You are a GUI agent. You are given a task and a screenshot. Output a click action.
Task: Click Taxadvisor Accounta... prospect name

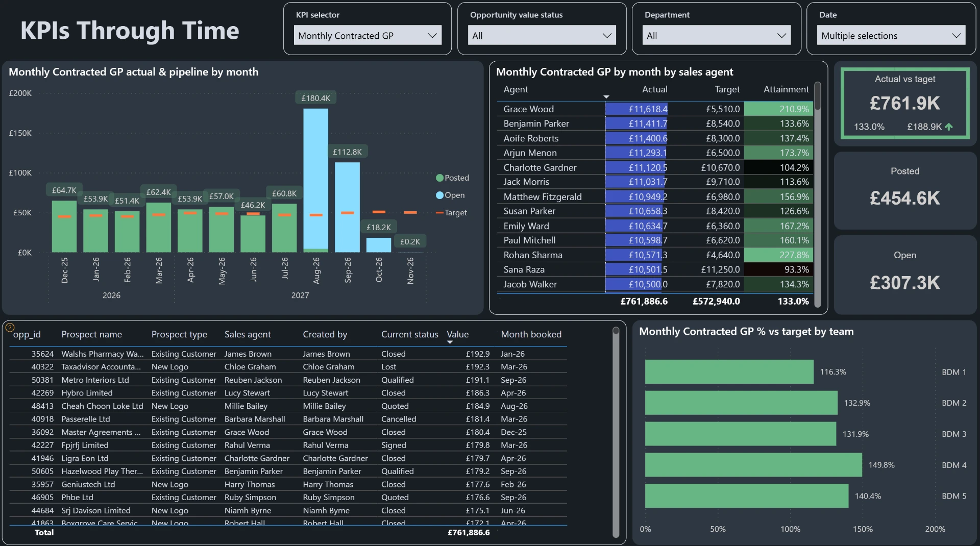101,367
